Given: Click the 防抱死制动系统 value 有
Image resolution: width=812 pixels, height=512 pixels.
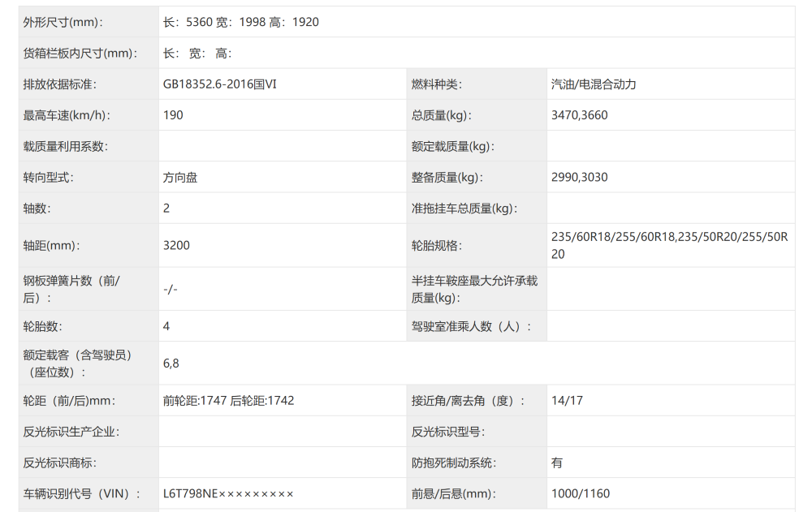Looking at the screenshot, I should point(556,463).
